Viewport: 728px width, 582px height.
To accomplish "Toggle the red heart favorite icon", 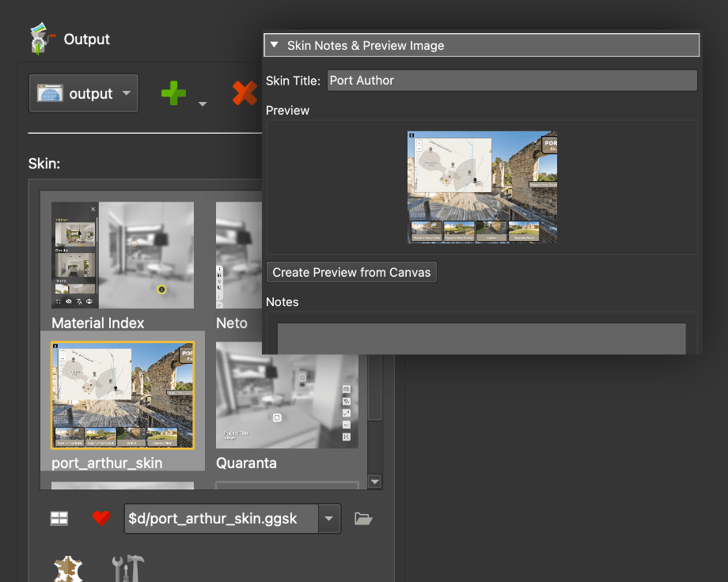I will 100,518.
